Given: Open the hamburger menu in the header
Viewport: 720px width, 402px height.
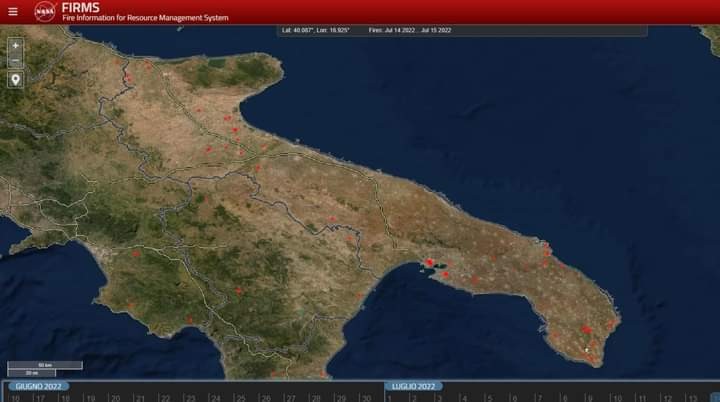Looking at the screenshot, I should (x=13, y=12).
